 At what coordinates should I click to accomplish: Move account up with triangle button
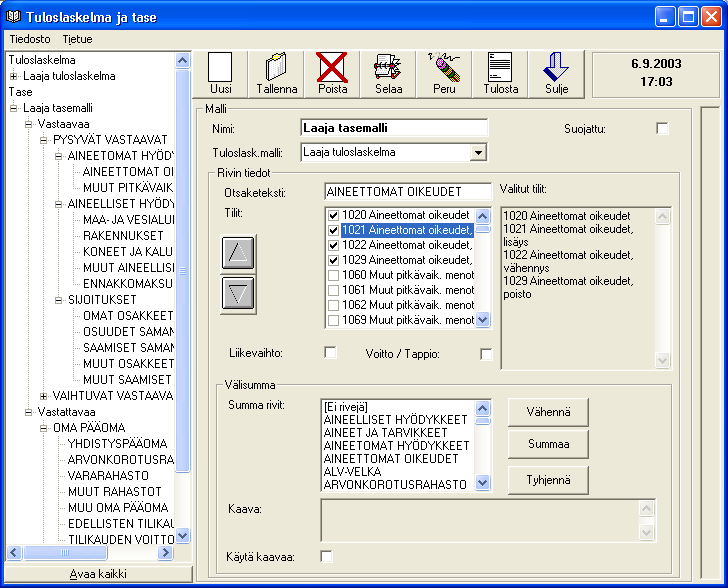click(x=238, y=253)
